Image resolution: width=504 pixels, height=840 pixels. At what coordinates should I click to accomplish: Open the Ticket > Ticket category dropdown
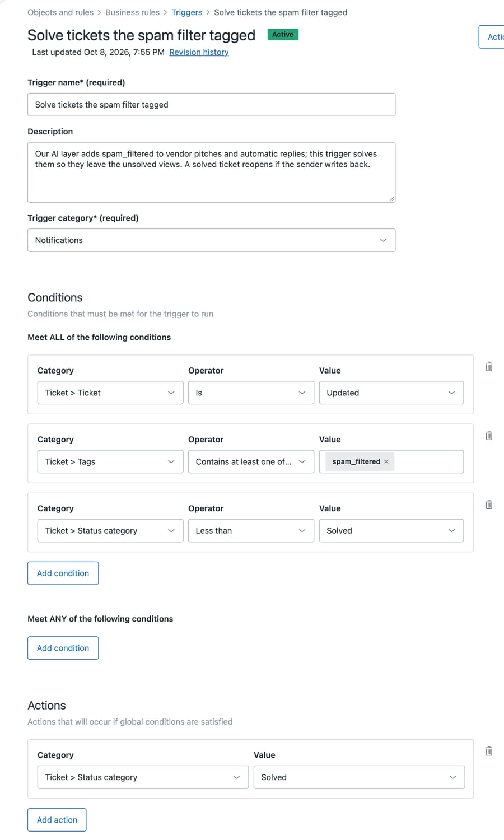pos(110,393)
